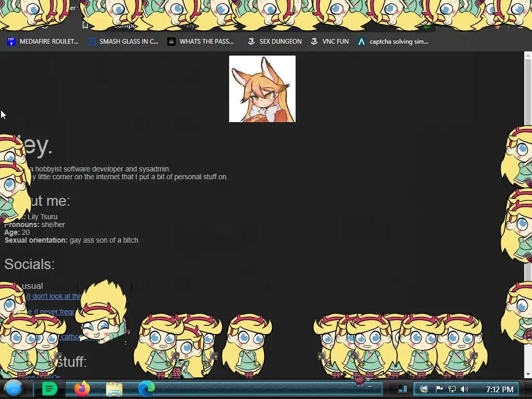This screenshot has height=399, width=532.
Task: Click the "(I never frequ" link
Action: point(55,312)
